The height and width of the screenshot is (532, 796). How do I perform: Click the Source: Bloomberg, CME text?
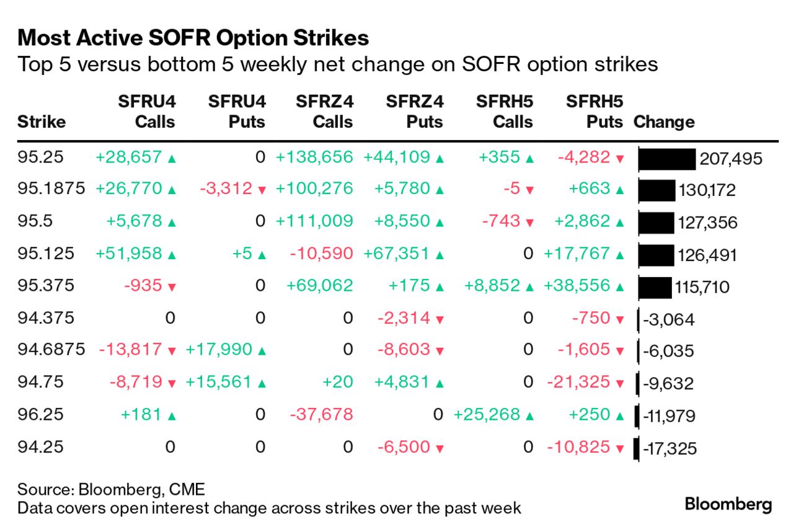(111, 489)
